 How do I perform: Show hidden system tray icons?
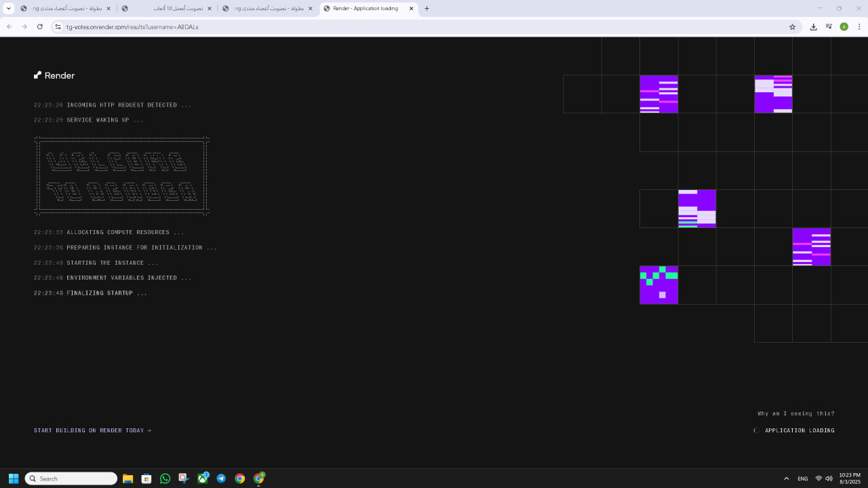(x=786, y=478)
